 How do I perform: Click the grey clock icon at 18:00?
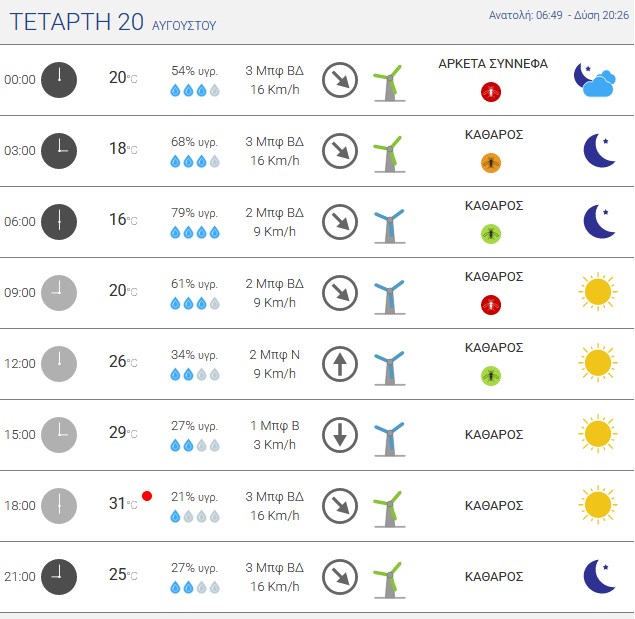(x=59, y=506)
